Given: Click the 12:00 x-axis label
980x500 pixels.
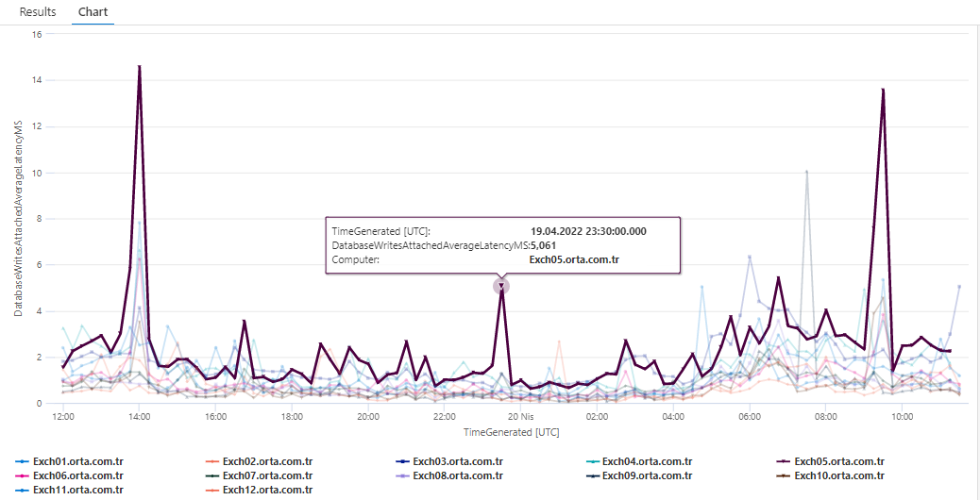Looking at the screenshot, I should tap(63, 416).
